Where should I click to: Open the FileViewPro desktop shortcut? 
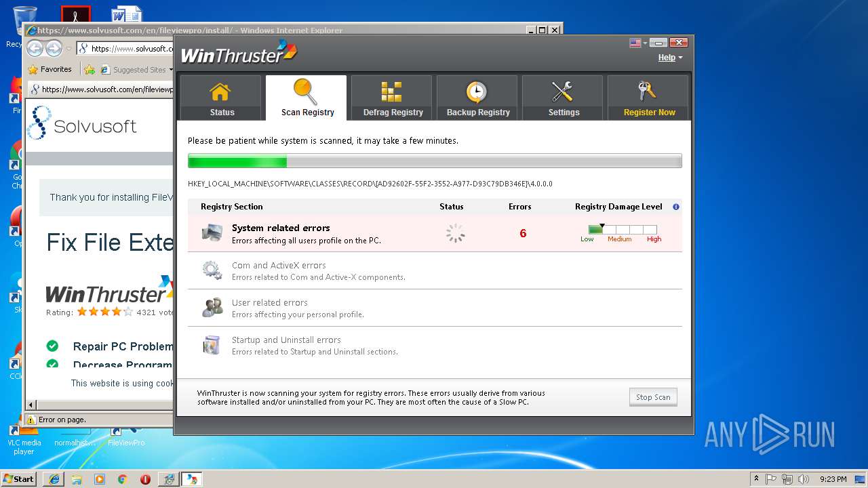click(126, 437)
